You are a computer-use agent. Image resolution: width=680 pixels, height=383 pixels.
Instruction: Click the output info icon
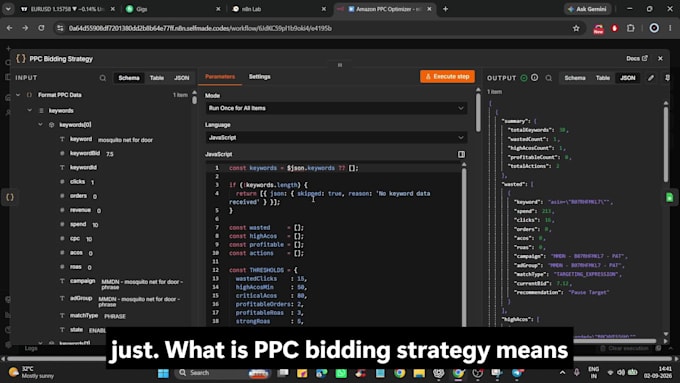coord(535,78)
